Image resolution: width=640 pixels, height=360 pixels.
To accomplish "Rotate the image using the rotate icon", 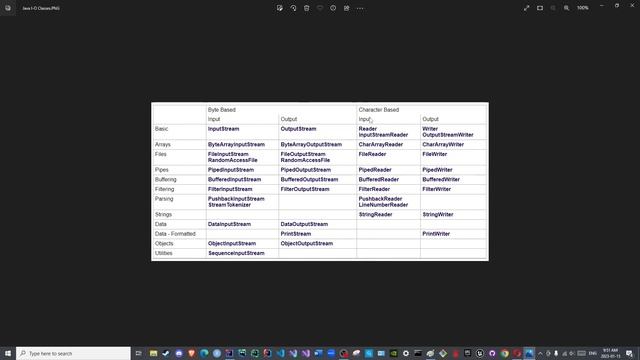I will [293, 8].
